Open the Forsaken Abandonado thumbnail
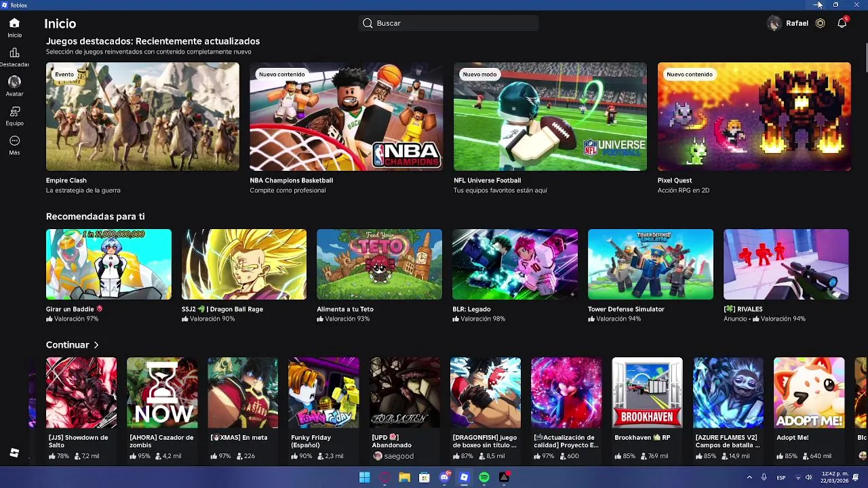Viewport: 868px width, 488px height. [x=405, y=393]
